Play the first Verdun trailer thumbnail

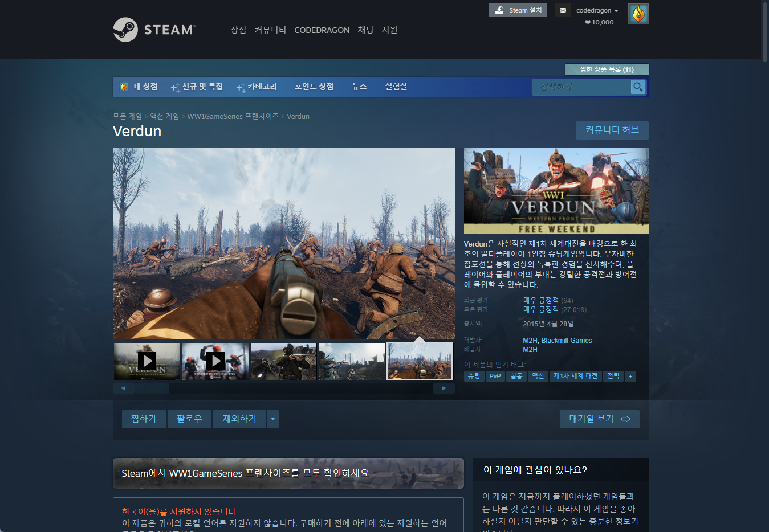pyautogui.click(x=147, y=361)
